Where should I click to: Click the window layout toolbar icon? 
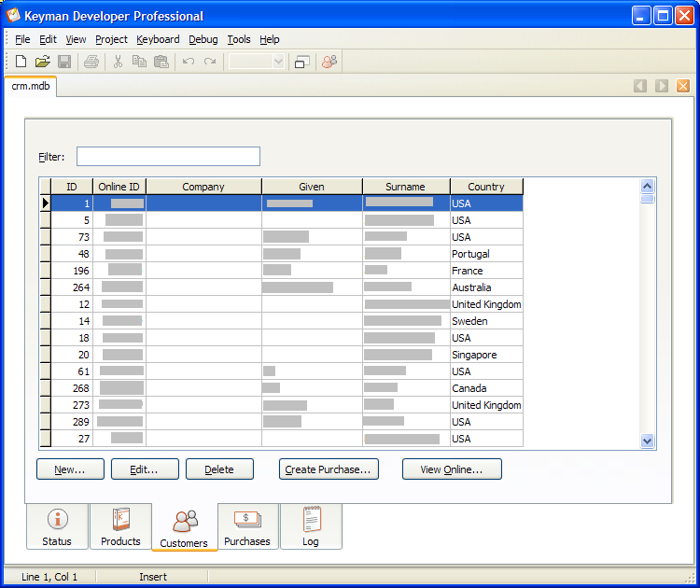pos(302,62)
